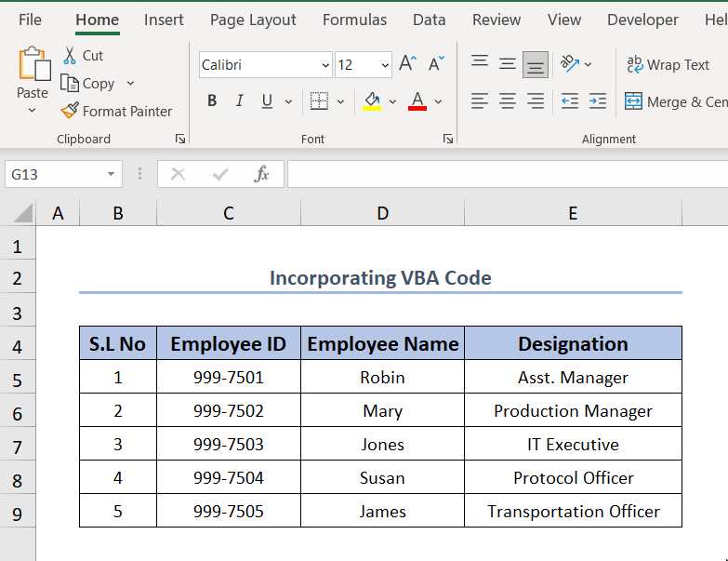This screenshot has height=561, width=728.
Task: Open the Name Box G13 dropdown
Action: [x=111, y=174]
